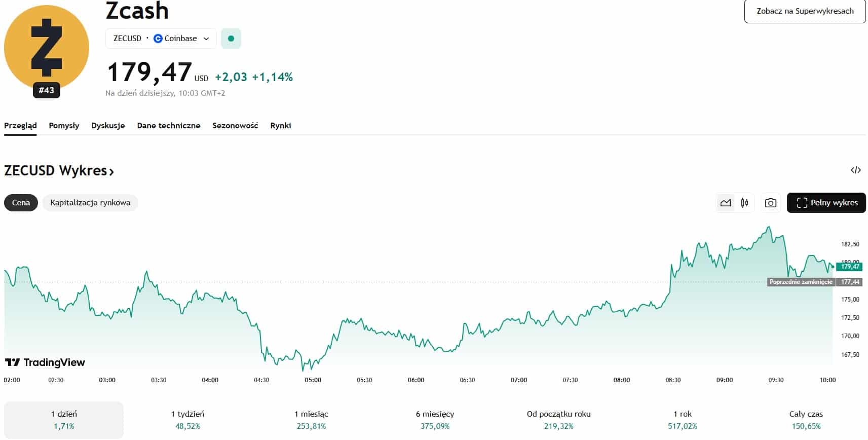Click Zobacz na Superwykresach button
Image resolution: width=868 pixels, height=440 pixels.
tap(805, 11)
